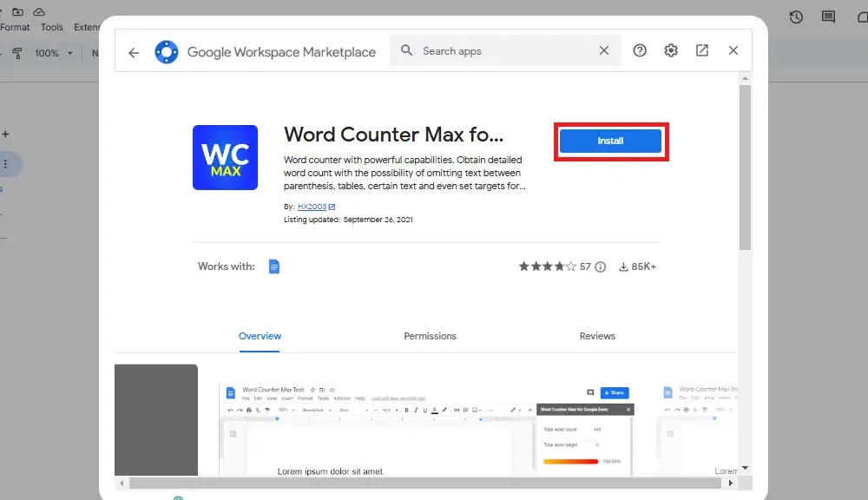Click the search magnifier icon
868x500 pixels.
pyautogui.click(x=406, y=50)
